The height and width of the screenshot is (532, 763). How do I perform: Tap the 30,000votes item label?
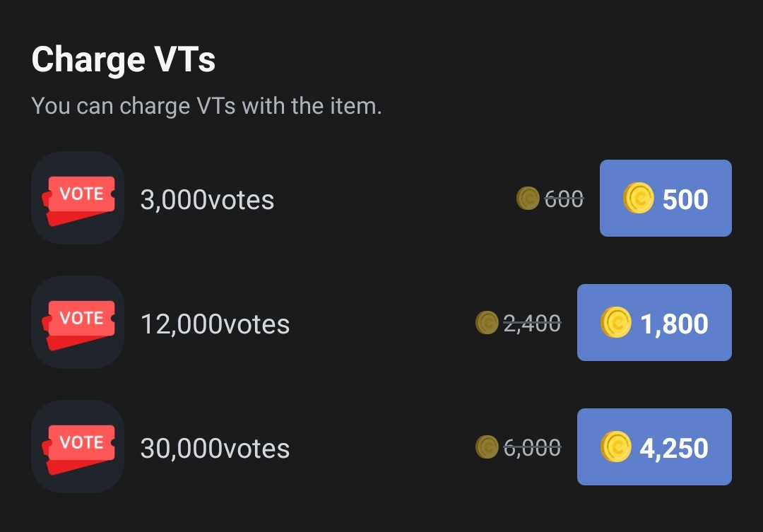pyautogui.click(x=215, y=449)
